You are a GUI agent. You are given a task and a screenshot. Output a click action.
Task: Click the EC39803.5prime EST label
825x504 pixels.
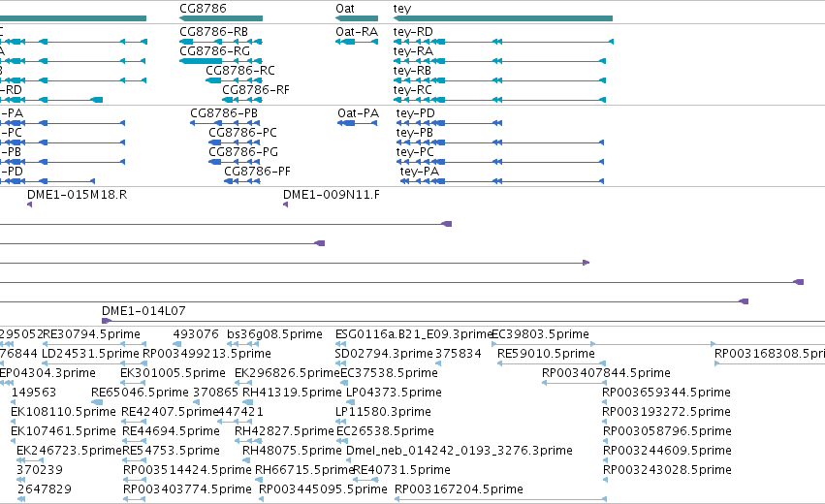coord(540,334)
